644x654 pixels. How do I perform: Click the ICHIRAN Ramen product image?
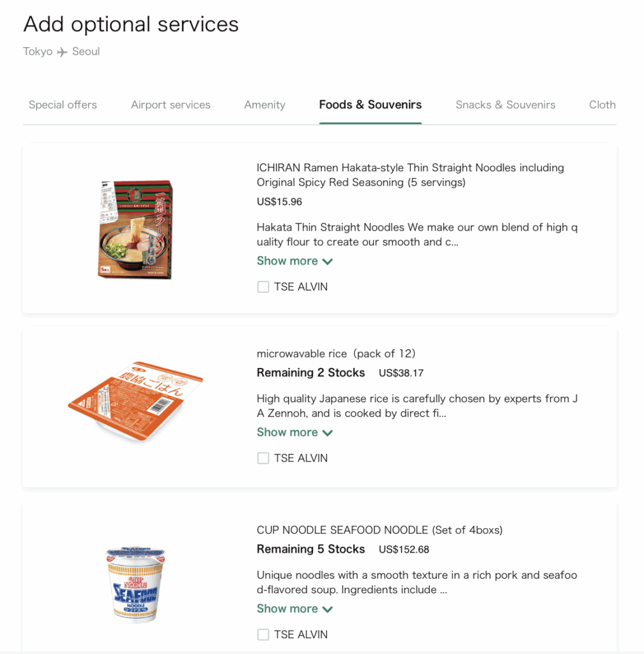(136, 229)
